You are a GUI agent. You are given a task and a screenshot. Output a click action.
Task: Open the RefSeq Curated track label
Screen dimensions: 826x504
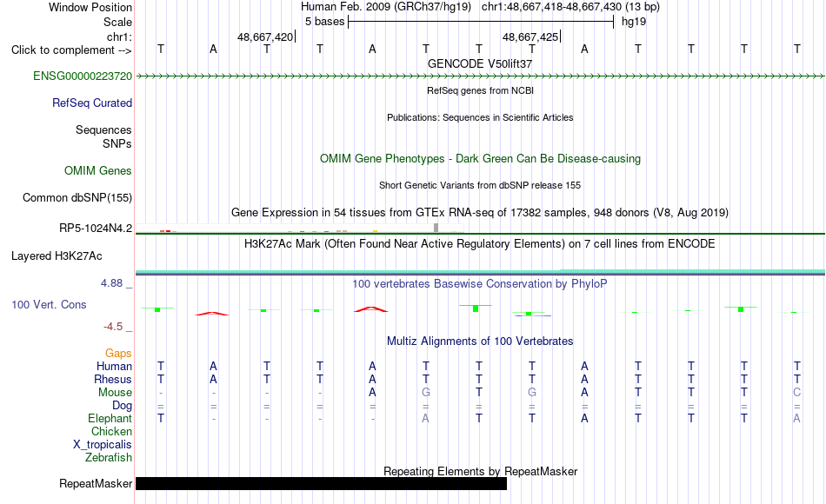(x=92, y=103)
